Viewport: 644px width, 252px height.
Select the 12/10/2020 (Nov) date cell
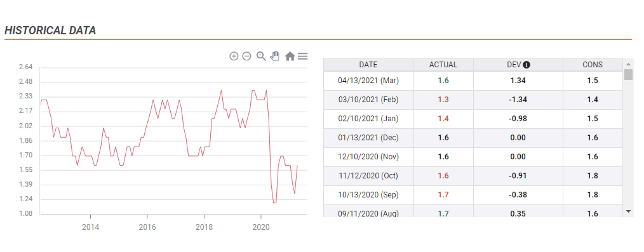tap(368, 157)
